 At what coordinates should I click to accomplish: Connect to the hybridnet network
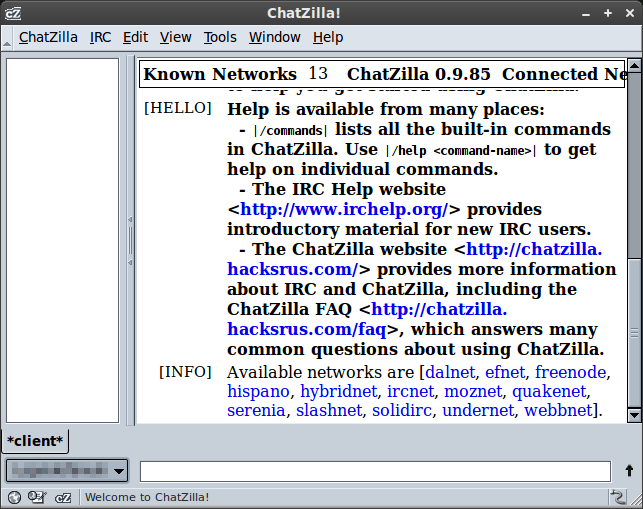[339, 391]
